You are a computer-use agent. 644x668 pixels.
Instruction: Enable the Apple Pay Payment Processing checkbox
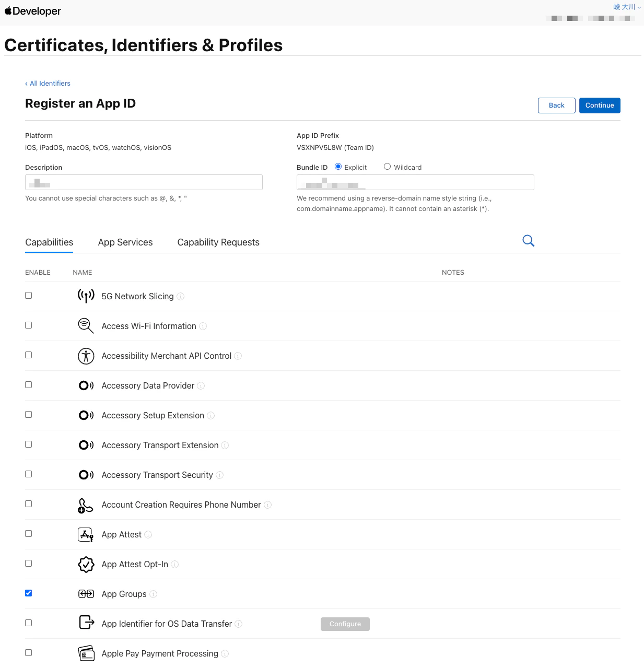29,653
